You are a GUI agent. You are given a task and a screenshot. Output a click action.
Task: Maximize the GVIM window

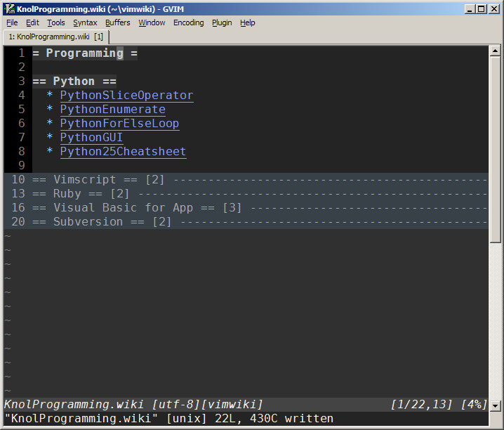(x=482, y=8)
